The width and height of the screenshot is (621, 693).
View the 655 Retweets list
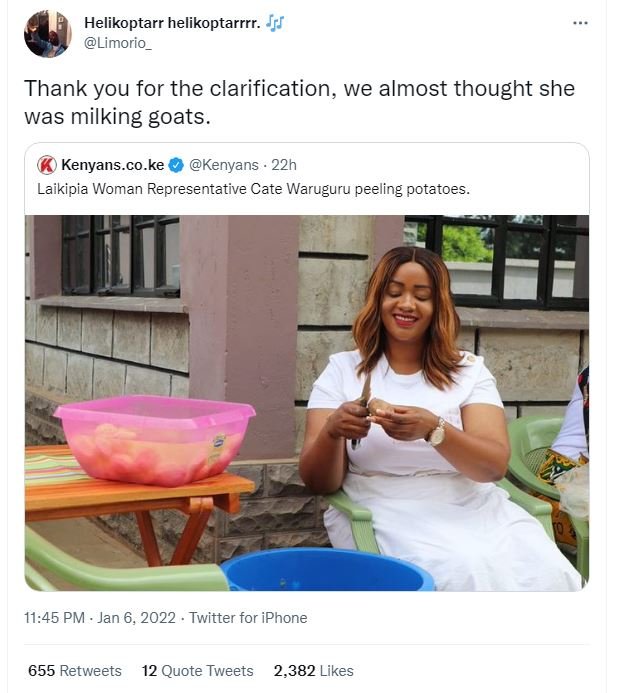(74, 671)
